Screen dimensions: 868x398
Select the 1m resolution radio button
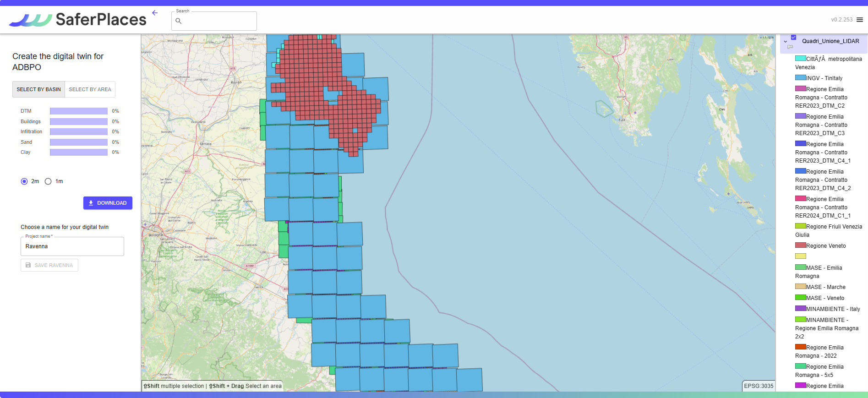48,181
